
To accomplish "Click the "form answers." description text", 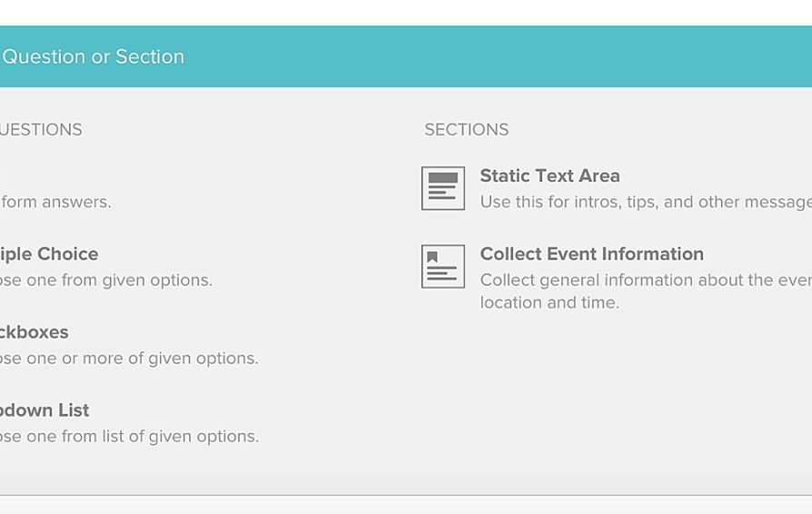I will pyautogui.click(x=56, y=202).
